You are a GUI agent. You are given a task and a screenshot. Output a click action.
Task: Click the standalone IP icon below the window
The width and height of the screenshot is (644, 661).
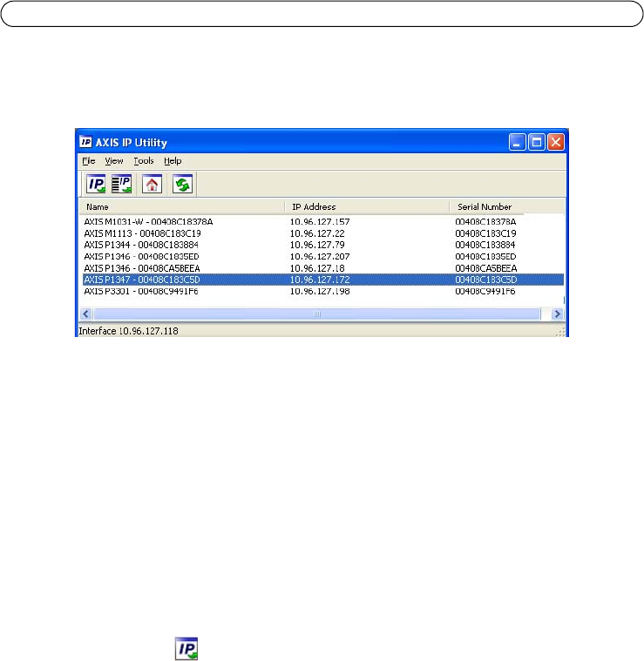click(186, 648)
